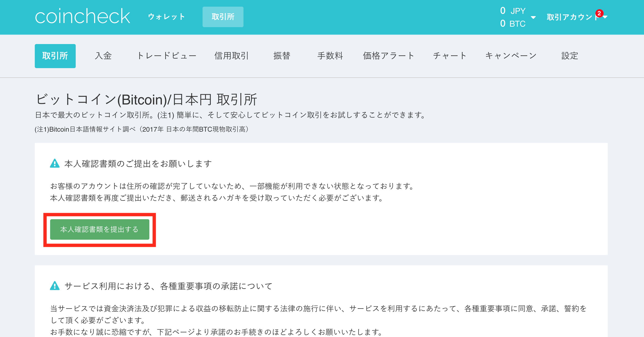
Task: Open ウォレット in top header
Action: [x=166, y=17]
